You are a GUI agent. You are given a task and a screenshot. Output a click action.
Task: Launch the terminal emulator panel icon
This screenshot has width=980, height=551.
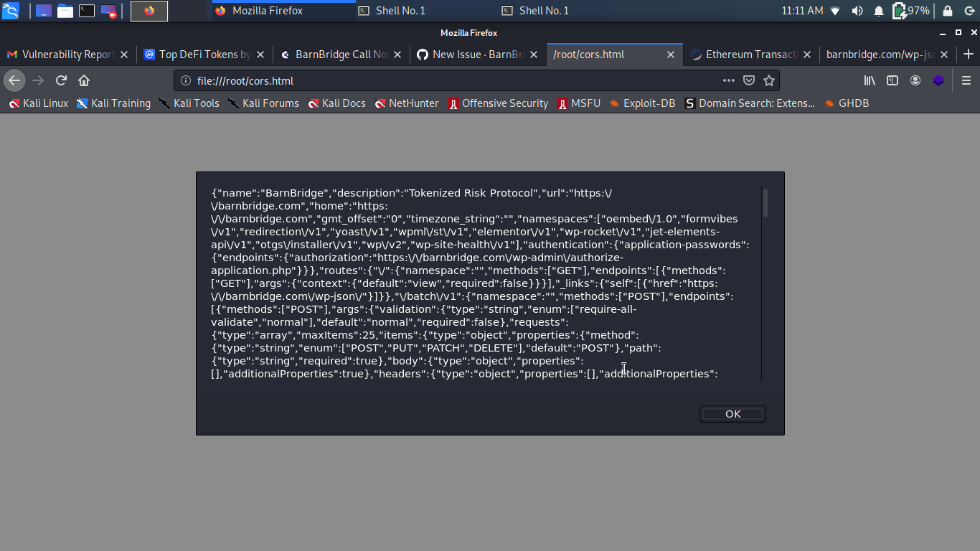click(x=87, y=11)
